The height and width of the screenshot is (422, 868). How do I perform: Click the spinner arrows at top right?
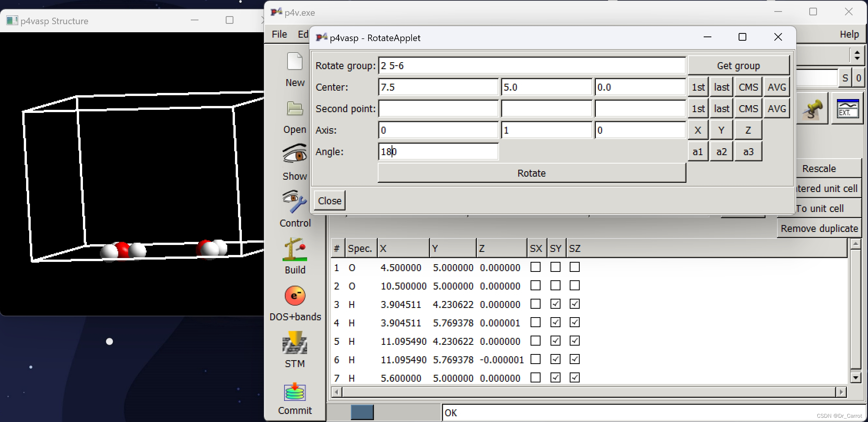pyautogui.click(x=857, y=56)
